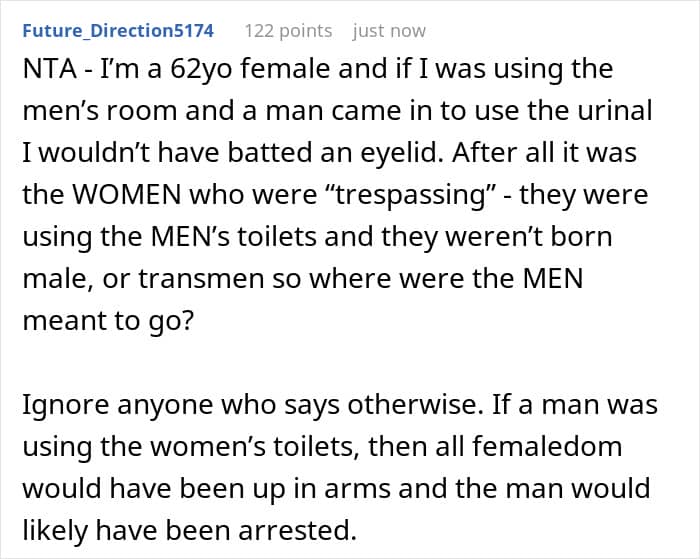Open the Future_Direction5174 user profile link
700x559 pixels.
pos(118,31)
